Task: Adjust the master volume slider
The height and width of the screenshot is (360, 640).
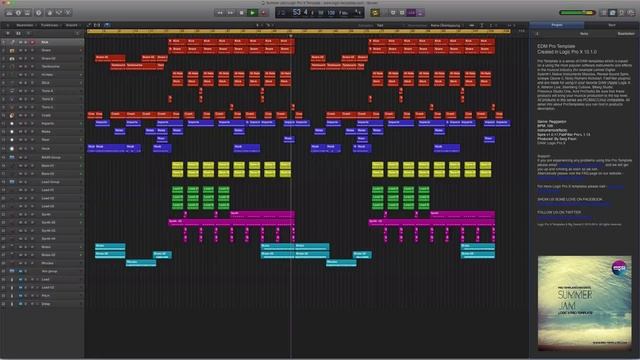Action: [x=577, y=13]
